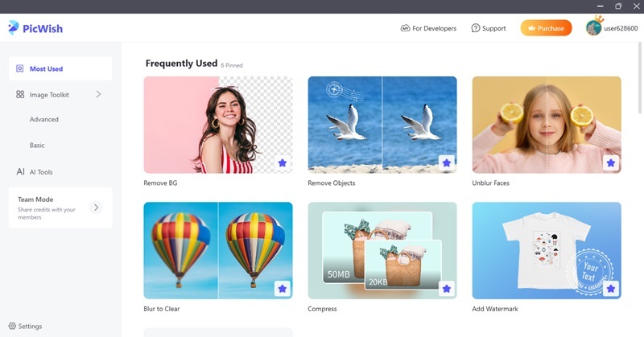
Task: Open the user628600 avatar menu
Action: 593,27
